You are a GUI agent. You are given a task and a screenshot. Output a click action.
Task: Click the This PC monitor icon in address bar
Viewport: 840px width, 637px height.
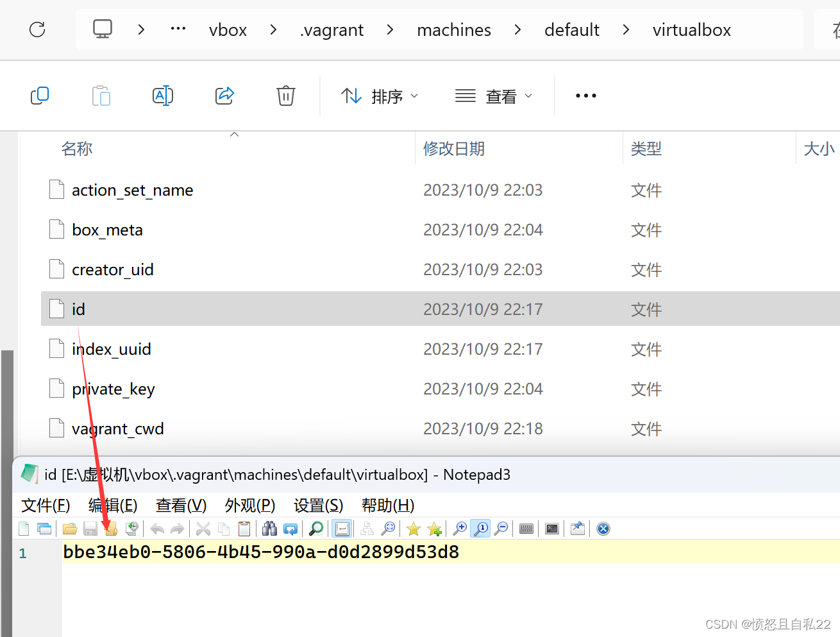[103, 29]
